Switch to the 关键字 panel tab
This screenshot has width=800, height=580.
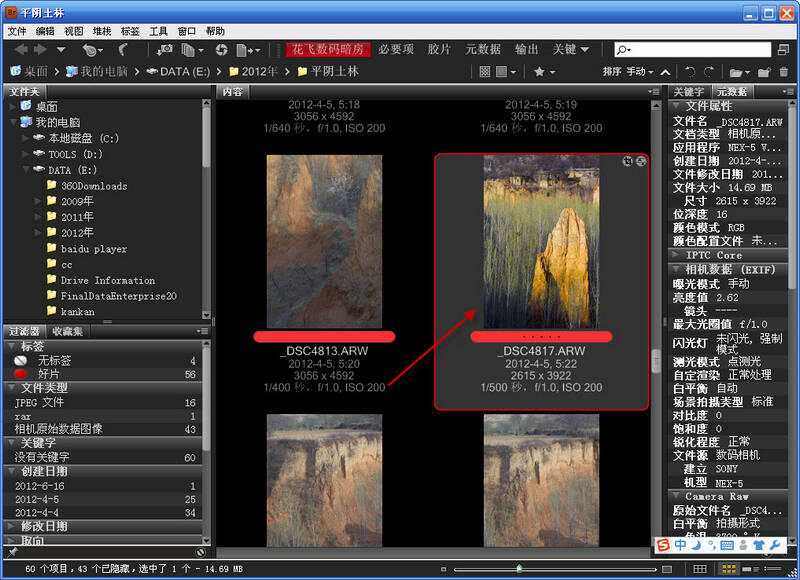pyautogui.click(x=689, y=92)
